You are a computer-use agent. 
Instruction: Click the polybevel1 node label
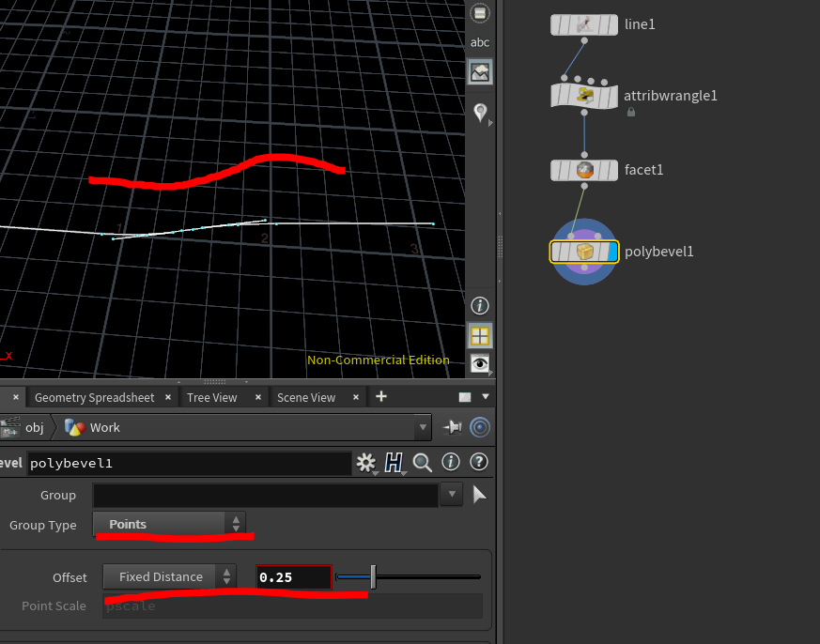(659, 252)
